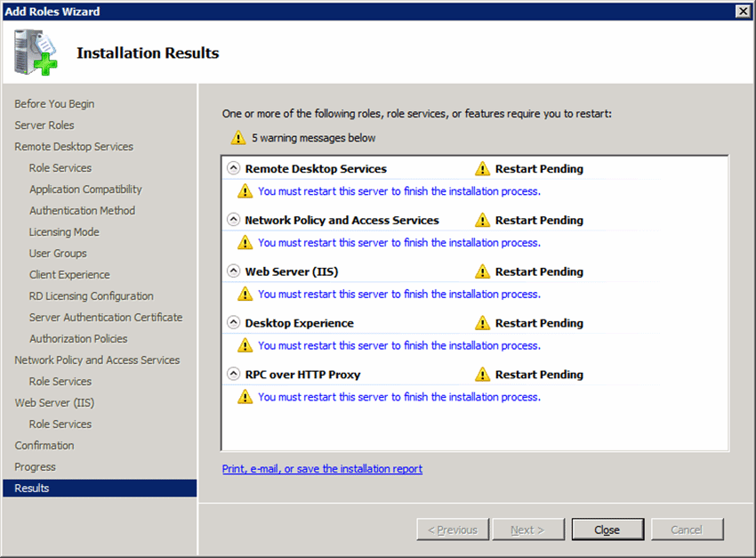The image size is (756, 558).
Task: Click warning icon next to Network Policy restart message
Action: (x=245, y=243)
